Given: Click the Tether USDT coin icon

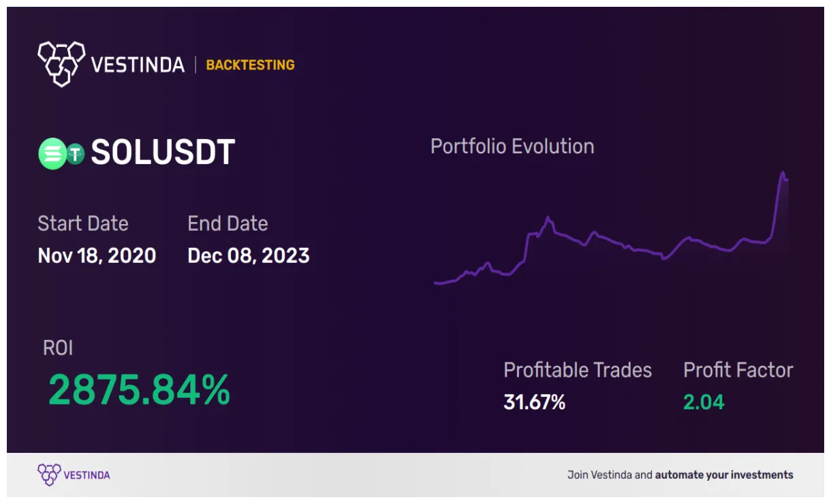Looking at the screenshot, I should 74,154.
